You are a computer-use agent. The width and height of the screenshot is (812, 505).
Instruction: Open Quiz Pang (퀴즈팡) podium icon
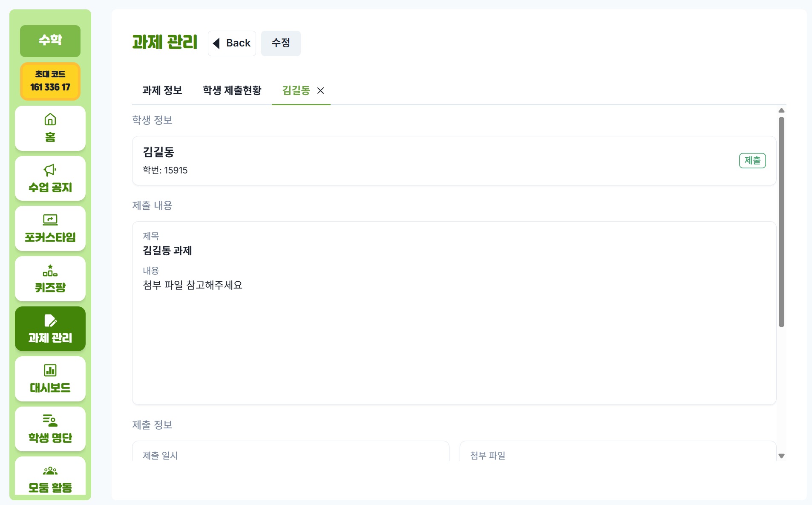pyautogui.click(x=50, y=271)
